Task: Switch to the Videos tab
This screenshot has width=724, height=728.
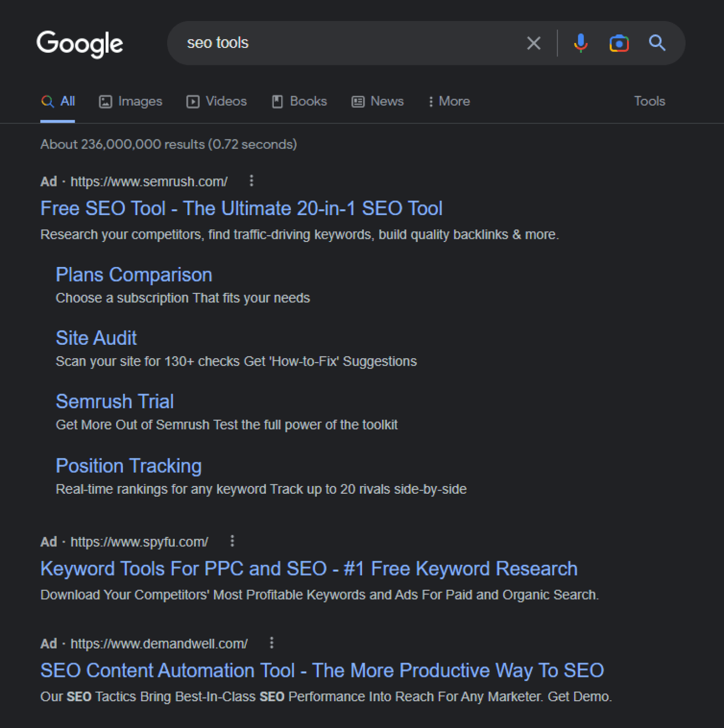Action: pos(217,102)
